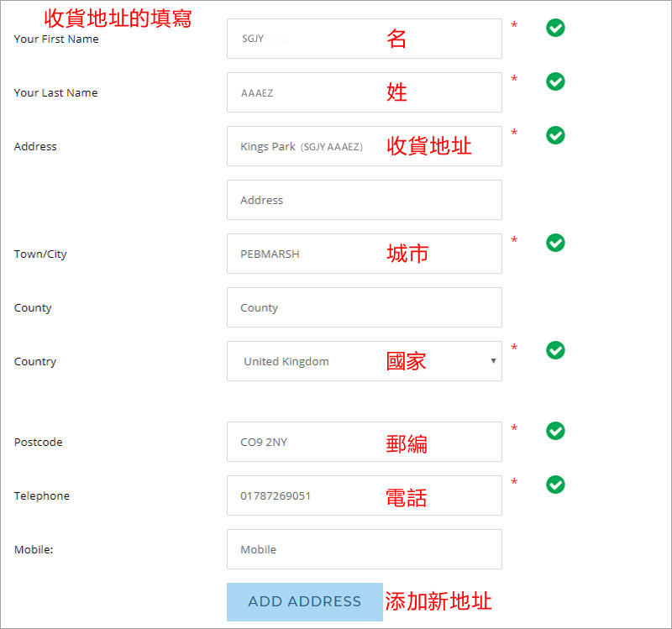Click green checkmark beside Postcode

(x=555, y=431)
